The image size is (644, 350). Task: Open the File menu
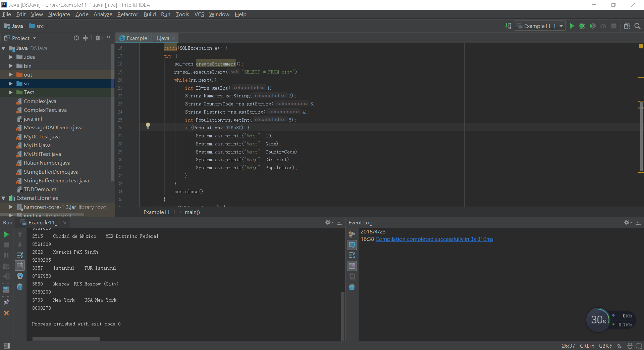(7, 14)
